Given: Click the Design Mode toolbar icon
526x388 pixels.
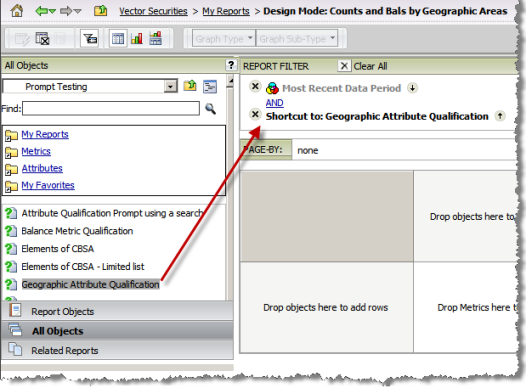Looking at the screenshot, I should pyautogui.click(x=22, y=39).
